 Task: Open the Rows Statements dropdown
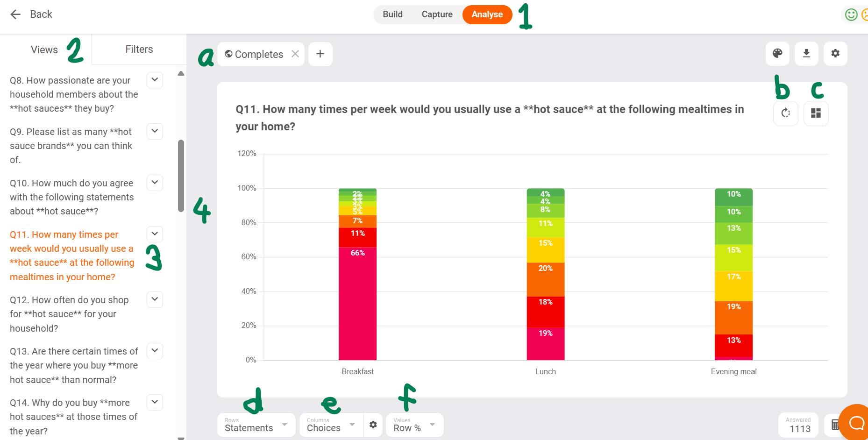[256, 425]
